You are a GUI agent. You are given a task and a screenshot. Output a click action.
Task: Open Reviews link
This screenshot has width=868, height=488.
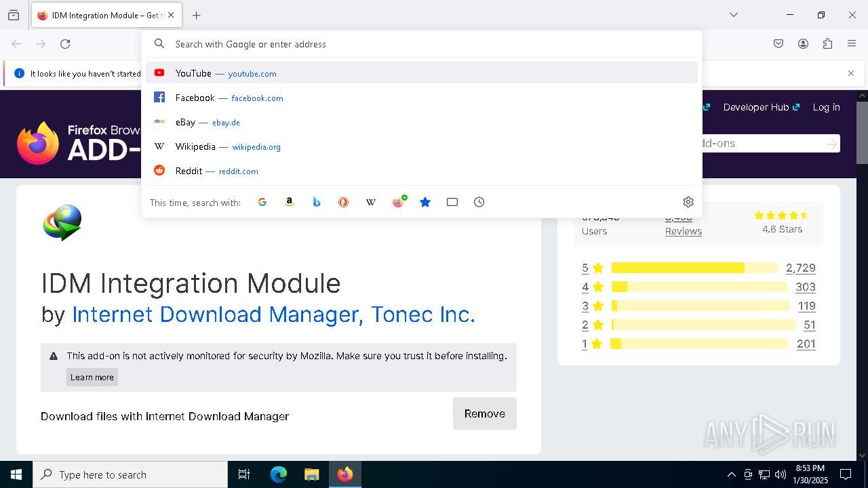point(684,231)
